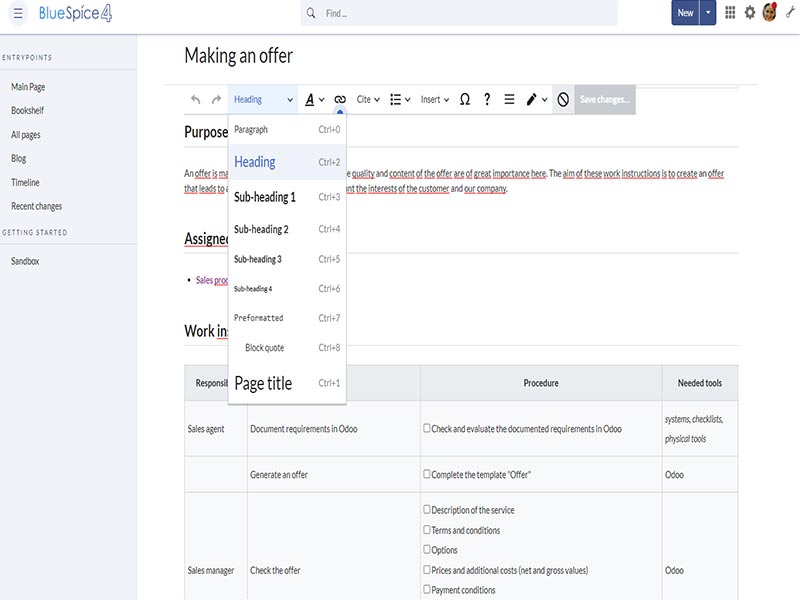Insert a link using the chain icon
The image size is (800, 600).
click(x=340, y=100)
